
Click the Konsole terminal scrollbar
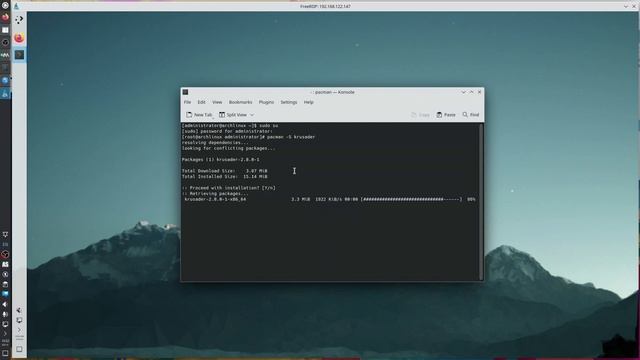[481, 202]
